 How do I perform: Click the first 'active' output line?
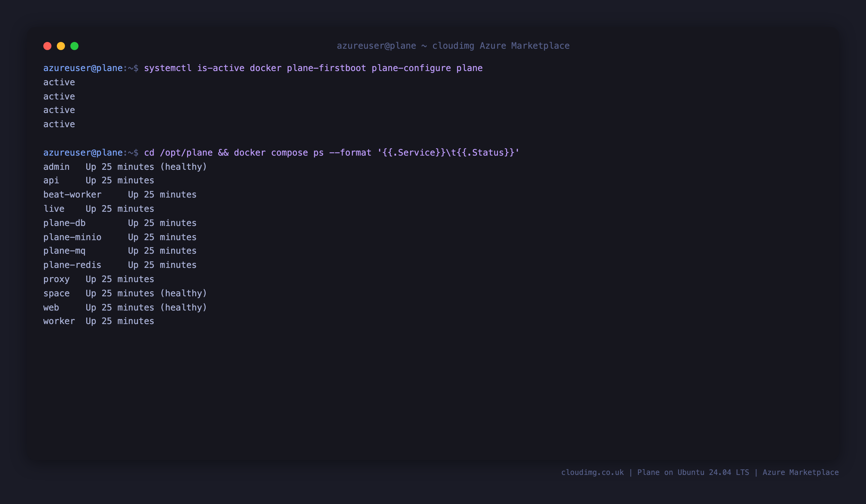click(x=59, y=82)
